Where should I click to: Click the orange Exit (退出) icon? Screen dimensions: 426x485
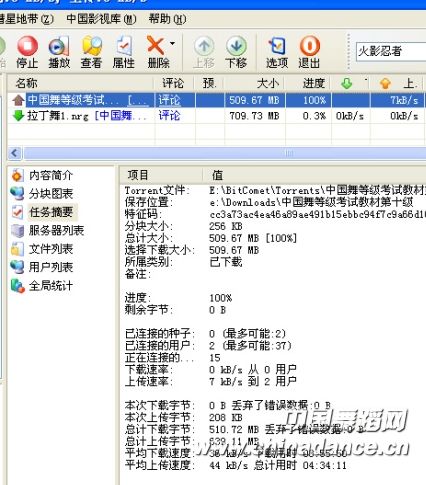pyautogui.click(x=310, y=46)
